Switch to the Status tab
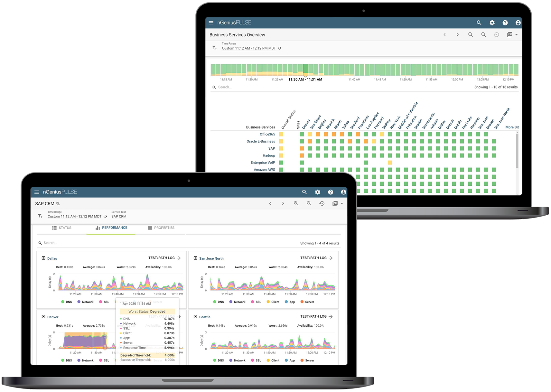 tap(62, 228)
